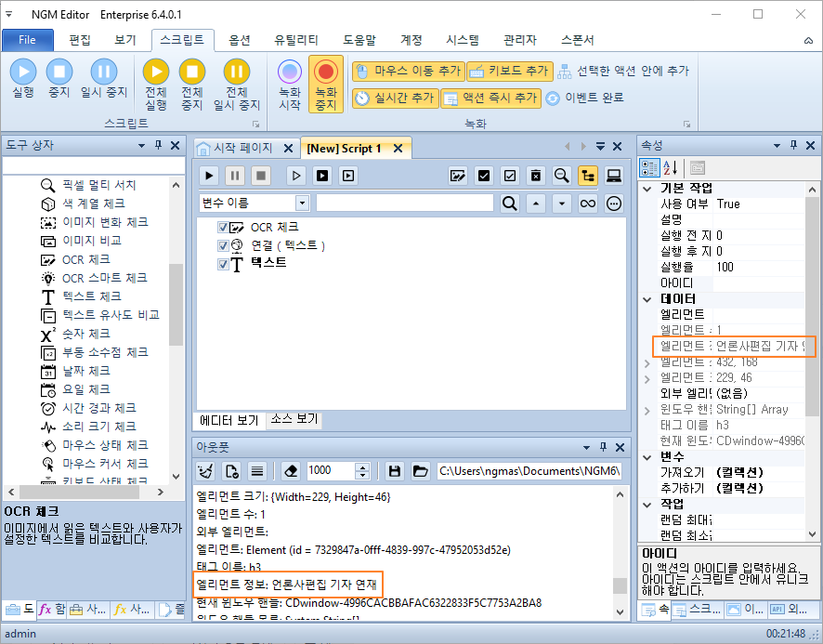
Task: Click 이벤트 완료 button
Action: point(584,98)
